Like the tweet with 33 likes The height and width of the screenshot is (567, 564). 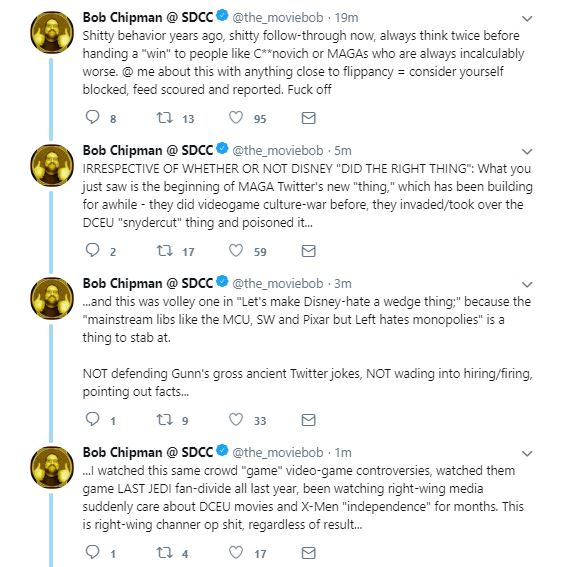click(236, 419)
